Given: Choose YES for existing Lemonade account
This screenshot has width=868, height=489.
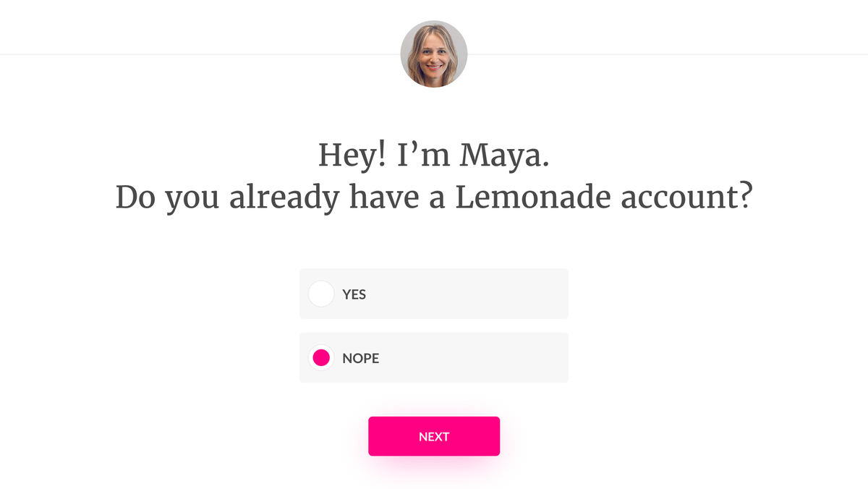Looking at the screenshot, I should pyautogui.click(x=321, y=294).
